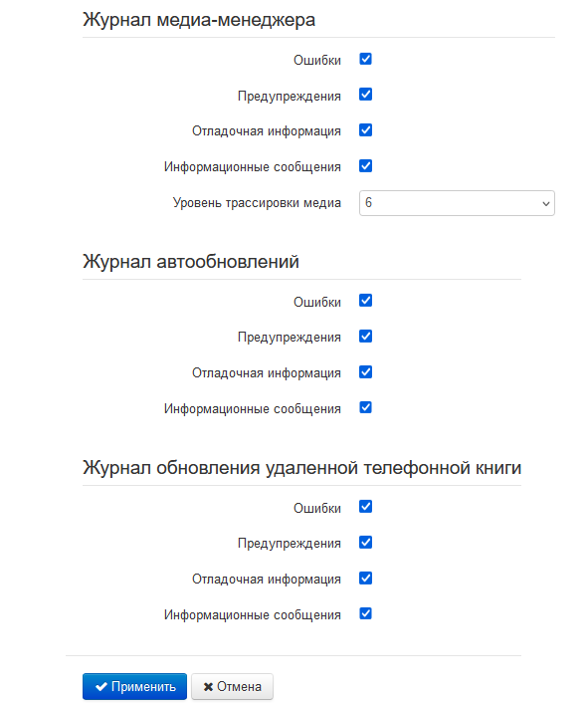Toggle Предупреждения in Журнал автообновлений
Screen dimensions: 588x703
click(x=365, y=337)
